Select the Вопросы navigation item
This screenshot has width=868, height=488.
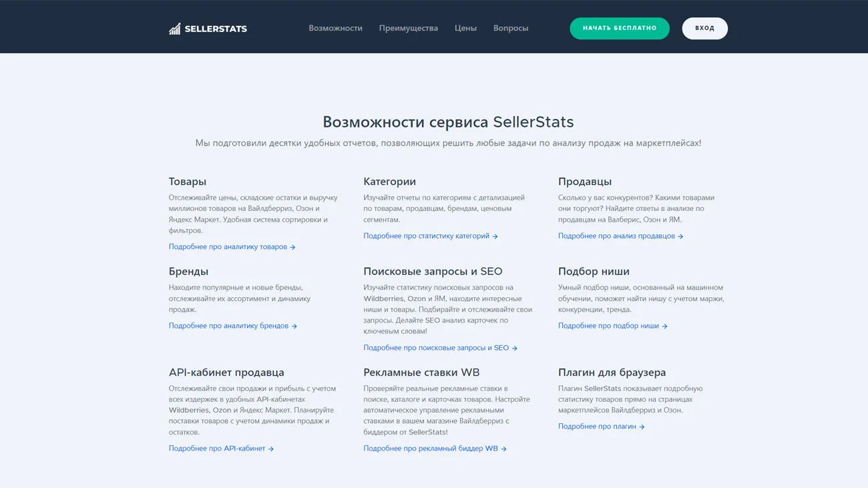click(511, 28)
